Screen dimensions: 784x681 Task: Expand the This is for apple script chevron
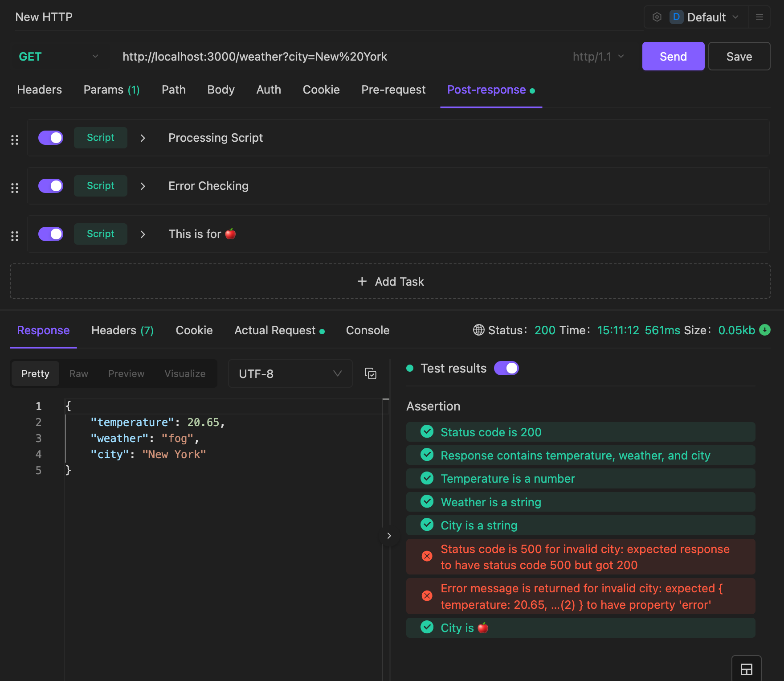[x=143, y=234]
